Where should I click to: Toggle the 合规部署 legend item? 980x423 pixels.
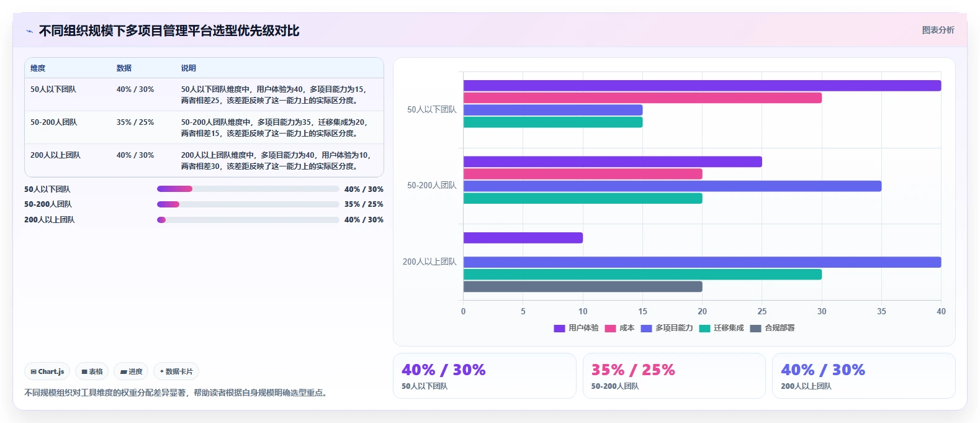tap(772, 328)
